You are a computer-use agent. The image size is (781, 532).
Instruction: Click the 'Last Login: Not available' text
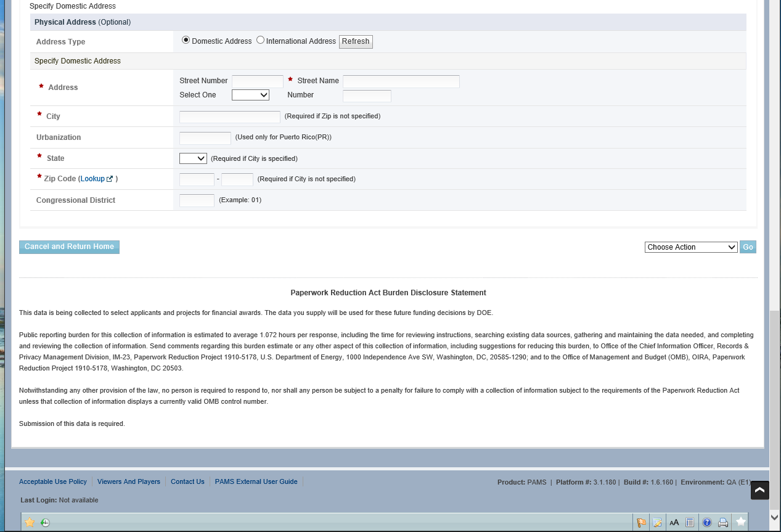coord(59,500)
